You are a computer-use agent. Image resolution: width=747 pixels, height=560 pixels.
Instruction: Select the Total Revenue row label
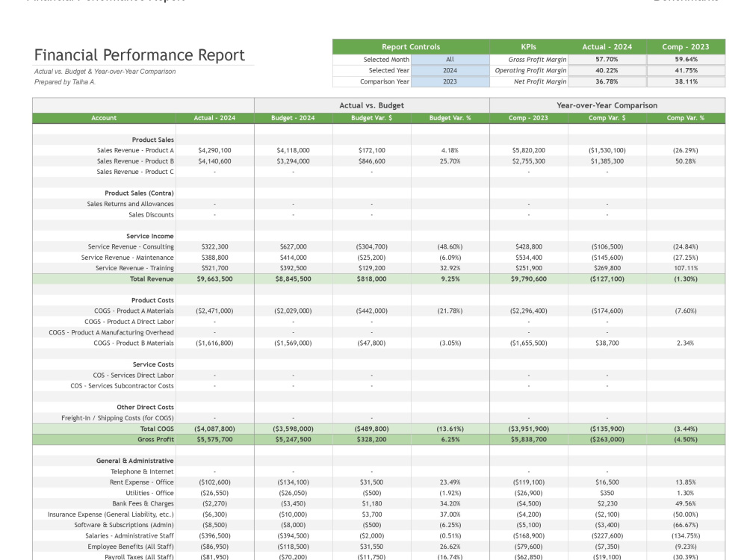(x=152, y=279)
